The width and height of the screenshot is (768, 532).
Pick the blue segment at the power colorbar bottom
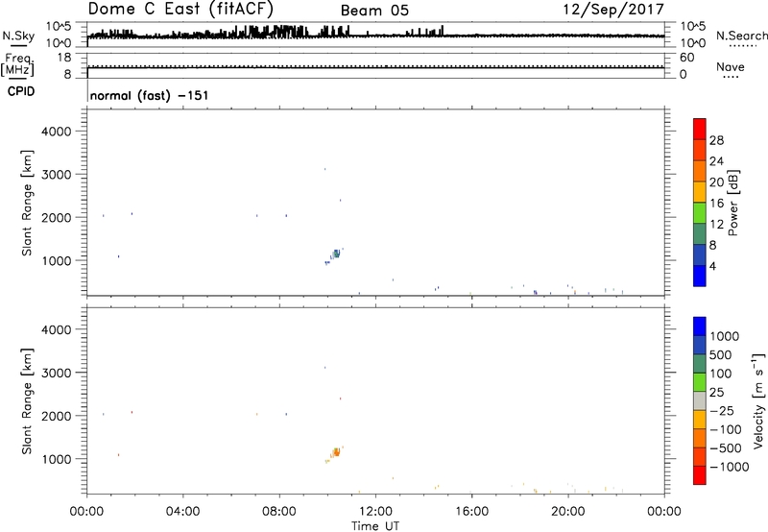pos(700,276)
